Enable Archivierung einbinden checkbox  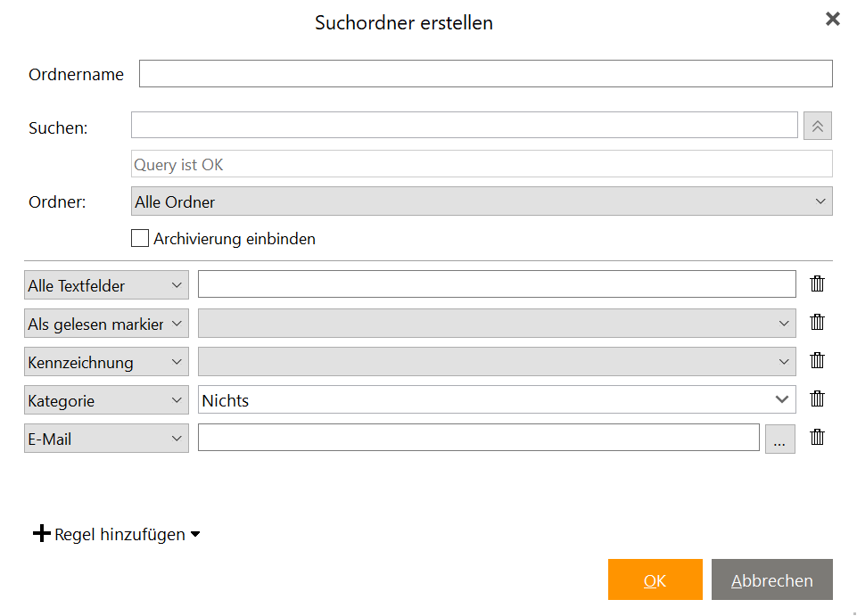(x=140, y=238)
